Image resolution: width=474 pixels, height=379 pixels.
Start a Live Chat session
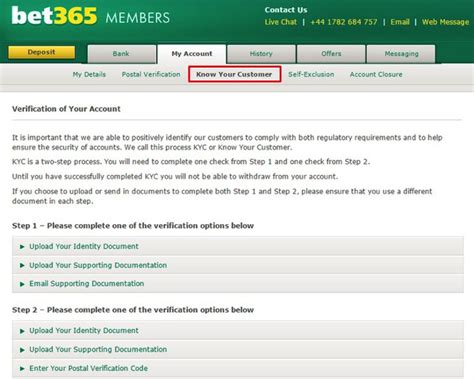[x=281, y=22]
